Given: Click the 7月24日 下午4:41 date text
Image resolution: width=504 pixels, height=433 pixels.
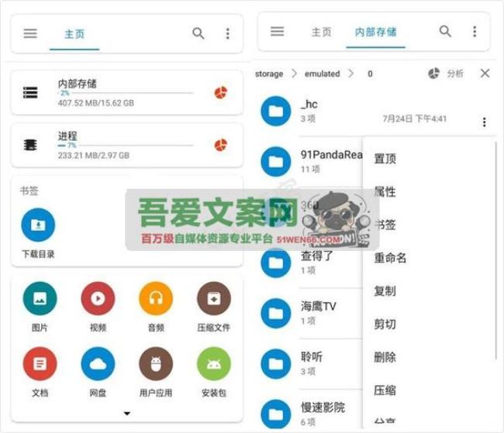Looking at the screenshot, I should [415, 119].
